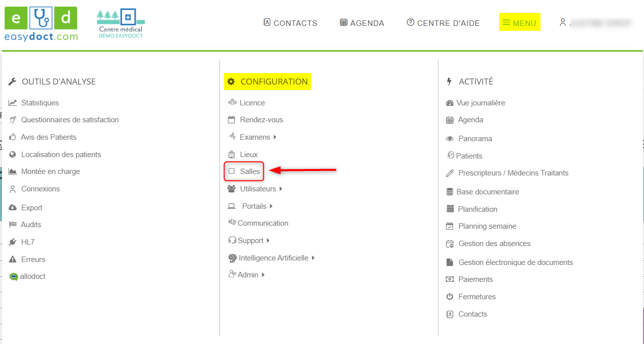
Task: Select Salles in the Configuration column
Action: (249, 172)
